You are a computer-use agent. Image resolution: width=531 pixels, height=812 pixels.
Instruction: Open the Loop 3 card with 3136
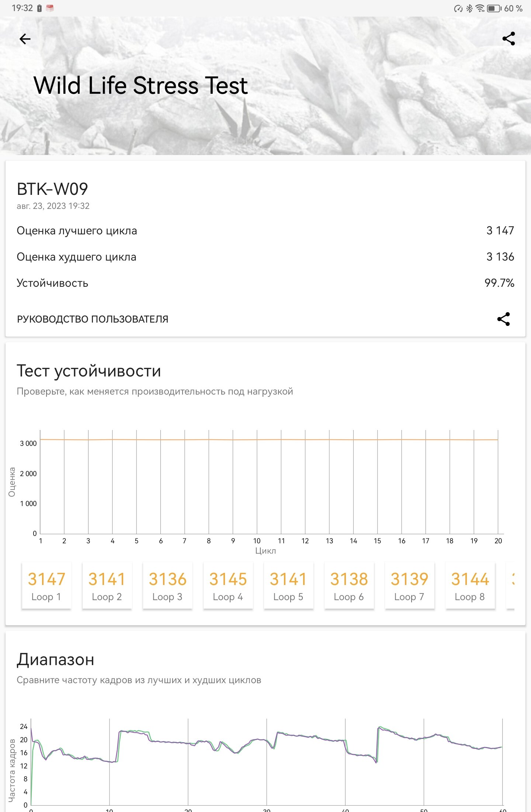point(167,585)
